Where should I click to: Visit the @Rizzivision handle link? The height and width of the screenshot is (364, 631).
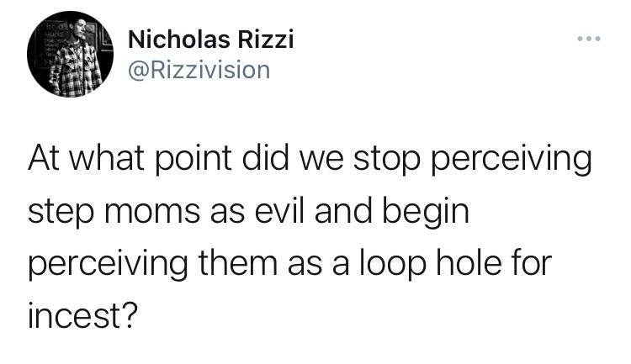(199, 70)
